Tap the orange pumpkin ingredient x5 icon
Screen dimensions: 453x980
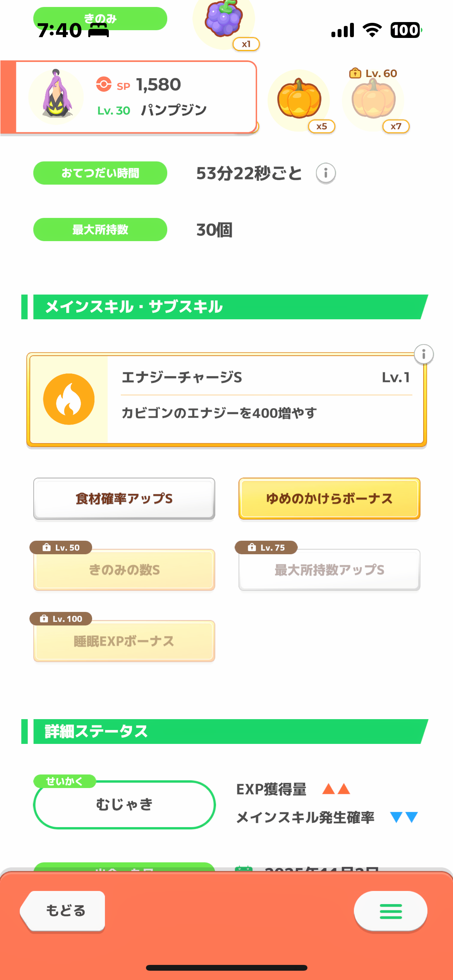[299, 99]
